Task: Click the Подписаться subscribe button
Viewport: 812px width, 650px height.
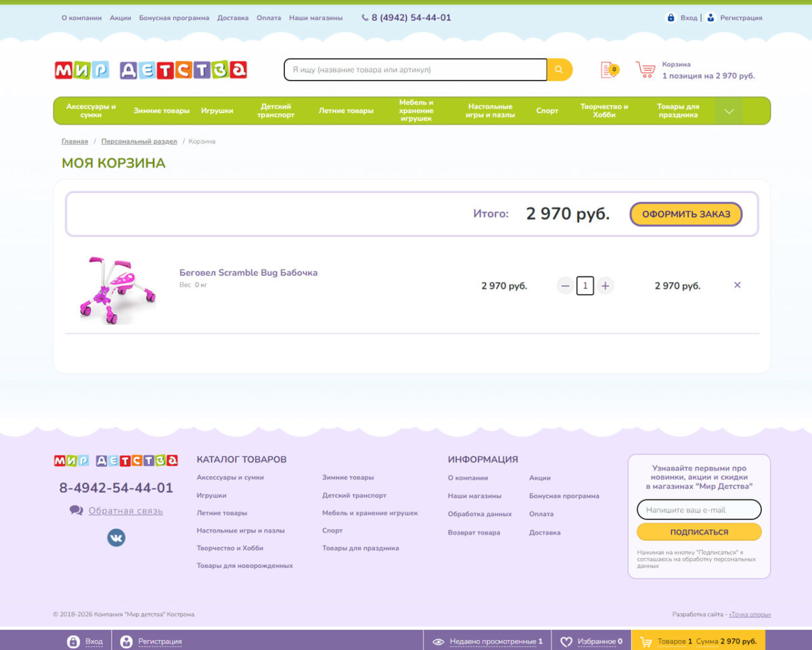Action: pyautogui.click(x=699, y=532)
